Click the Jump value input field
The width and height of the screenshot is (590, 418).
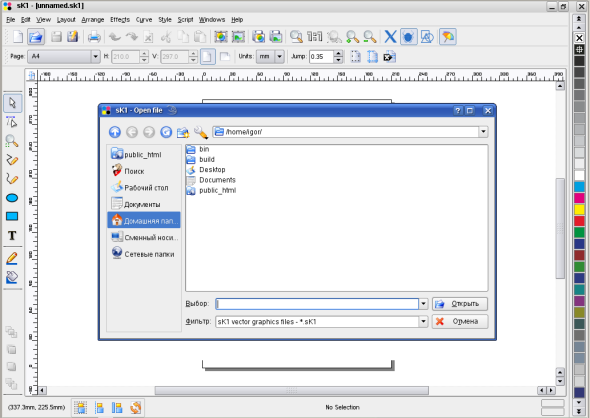coord(321,57)
